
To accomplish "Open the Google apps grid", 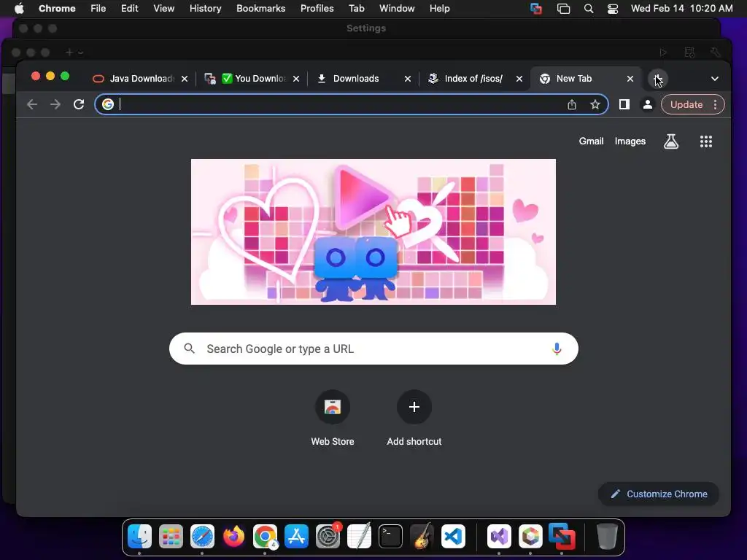I will click(706, 141).
